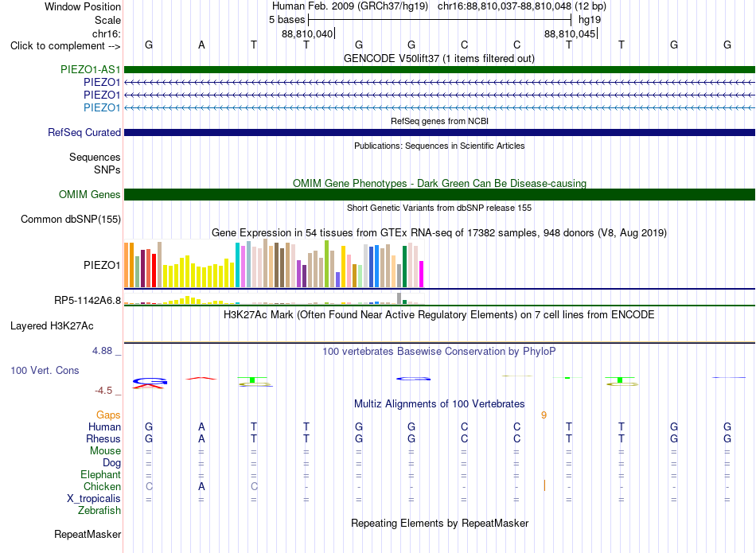Click the Zebrafish alignment row label
Screen dimensions: 756x553
pos(99,510)
